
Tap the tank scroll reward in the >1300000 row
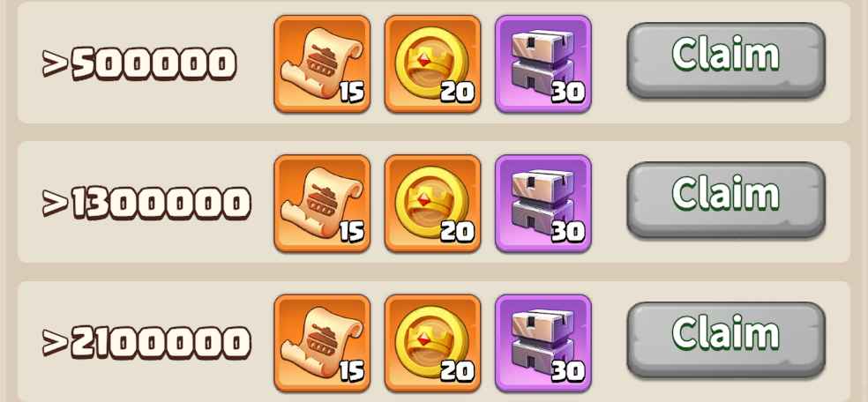[x=322, y=204]
